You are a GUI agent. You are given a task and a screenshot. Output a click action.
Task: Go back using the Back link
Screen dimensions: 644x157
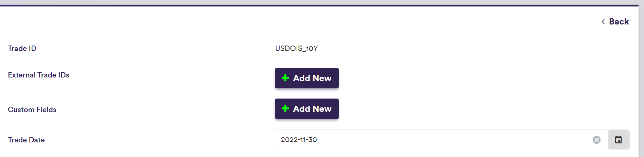pyautogui.click(x=619, y=22)
